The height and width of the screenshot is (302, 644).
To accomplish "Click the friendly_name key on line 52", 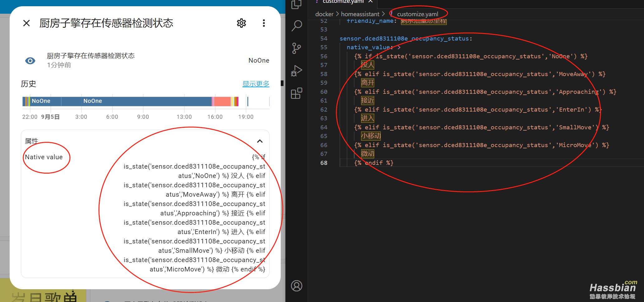I will click(370, 21).
